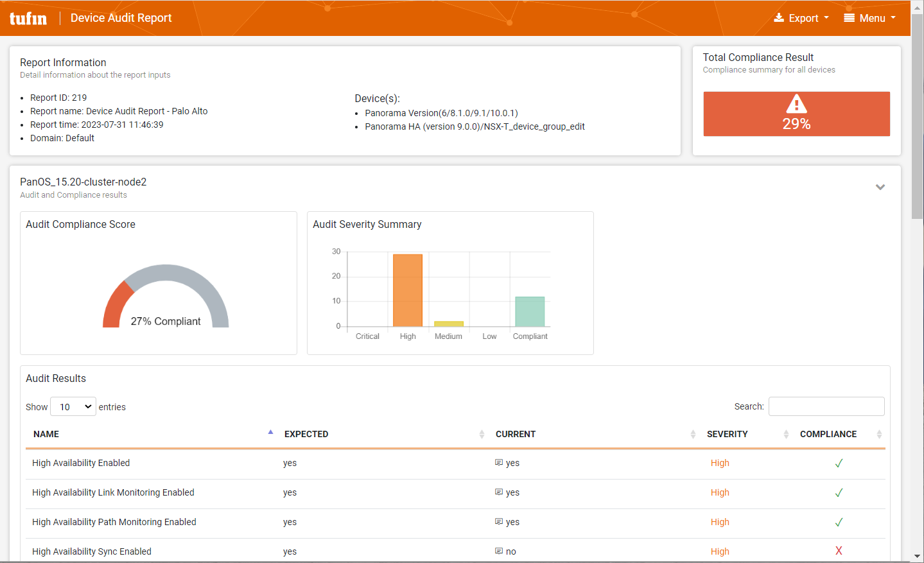924x563 pixels.
Task: Click comment icon in Sync Enabled row
Action: click(x=499, y=551)
